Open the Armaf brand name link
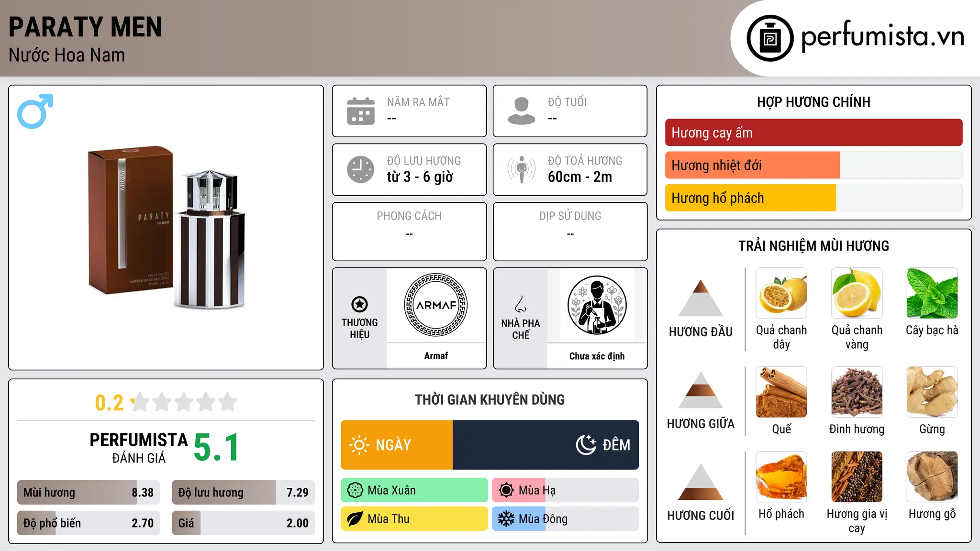Image resolution: width=980 pixels, height=551 pixels. tap(436, 356)
